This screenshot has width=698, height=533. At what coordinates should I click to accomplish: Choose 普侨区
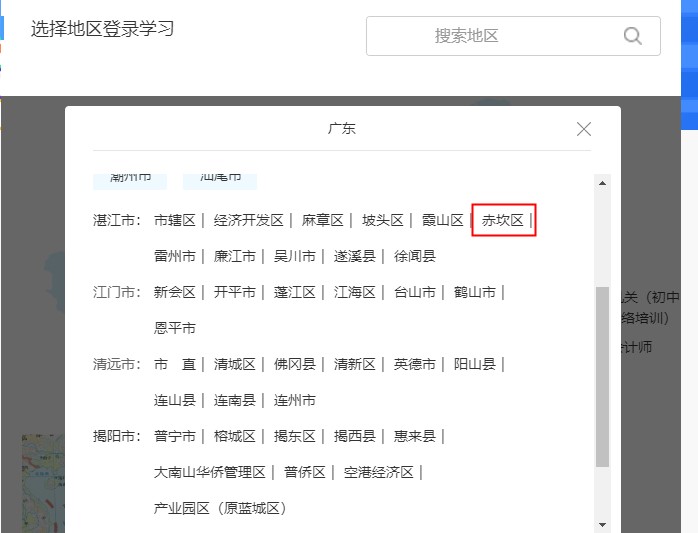click(x=304, y=472)
